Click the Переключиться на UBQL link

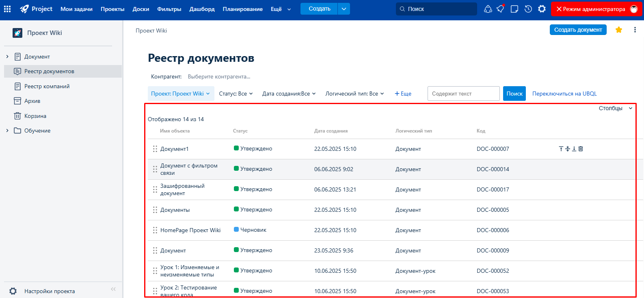point(564,94)
